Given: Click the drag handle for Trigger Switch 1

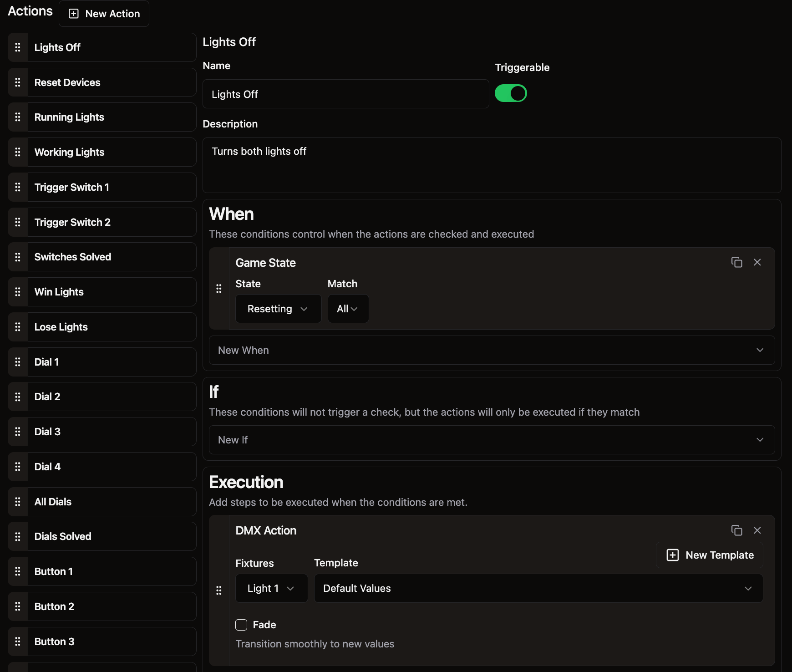Looking at the screenshot, I should 18,187.
